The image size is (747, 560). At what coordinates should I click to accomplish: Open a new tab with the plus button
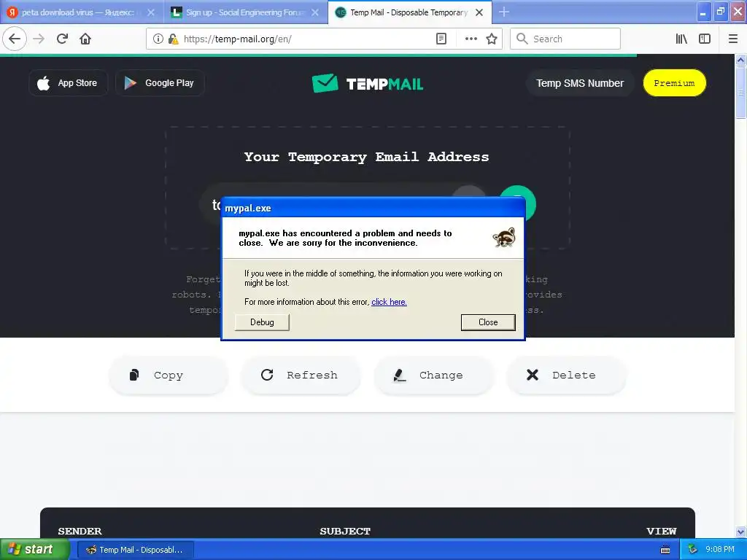pyautogui.click(x=504, y=12)
